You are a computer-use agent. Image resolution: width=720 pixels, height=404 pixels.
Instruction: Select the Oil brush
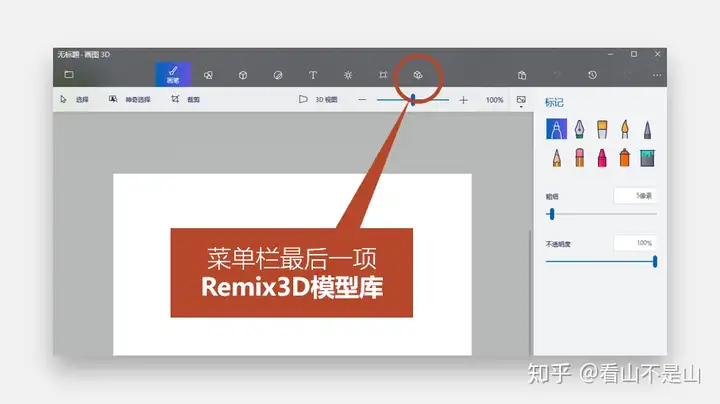(x=602, y=129)
